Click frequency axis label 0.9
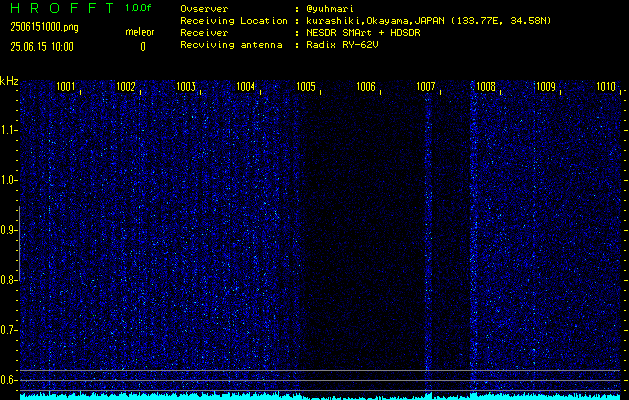Screen dimensions: 629x400 [7, 230]
